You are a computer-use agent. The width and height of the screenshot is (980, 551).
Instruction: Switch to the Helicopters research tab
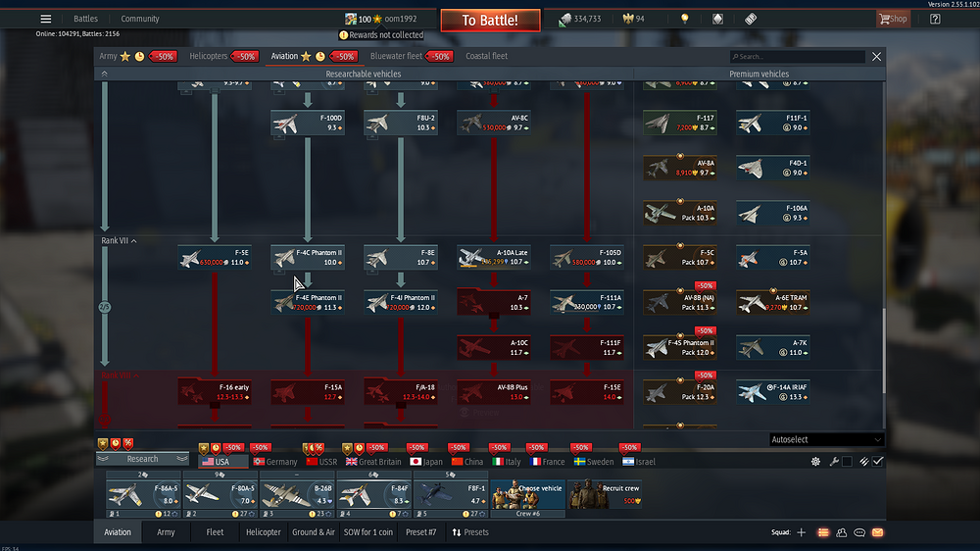[x=208, y=56]
